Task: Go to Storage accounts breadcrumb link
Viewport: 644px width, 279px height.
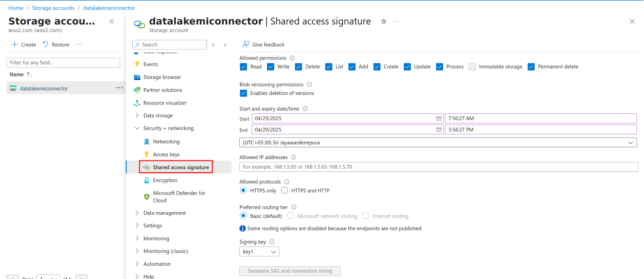Action: (53, 8)
